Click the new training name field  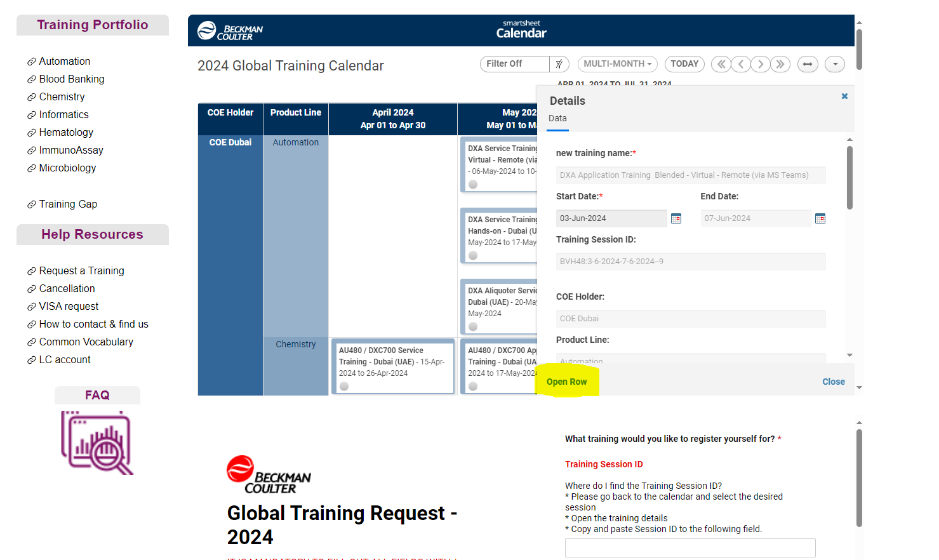691,175
